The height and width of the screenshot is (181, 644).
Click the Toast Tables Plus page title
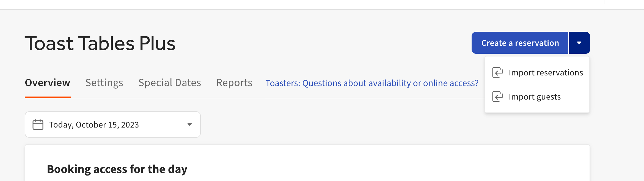click(100, 43)
